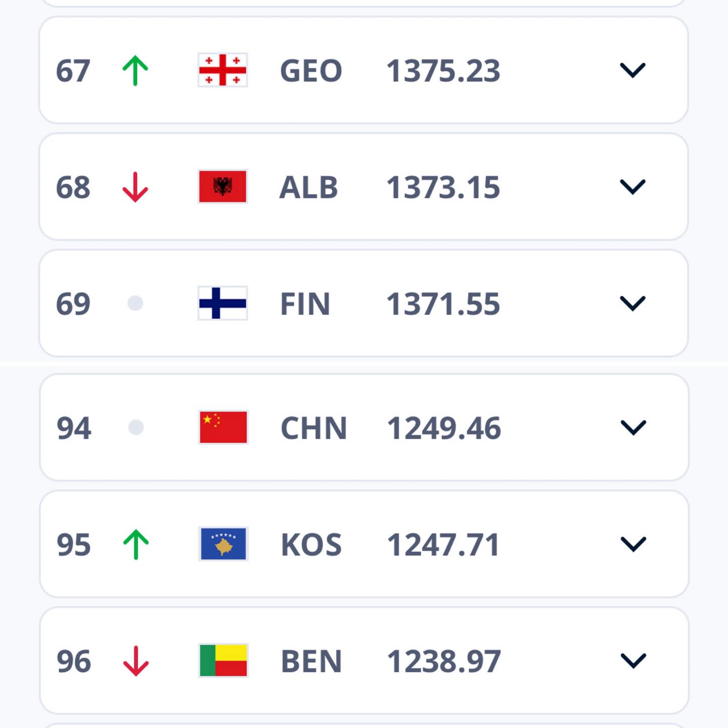Expand the BEN ranking row chevron
Viewport: 728px width, 728px height.
(633, 661)
